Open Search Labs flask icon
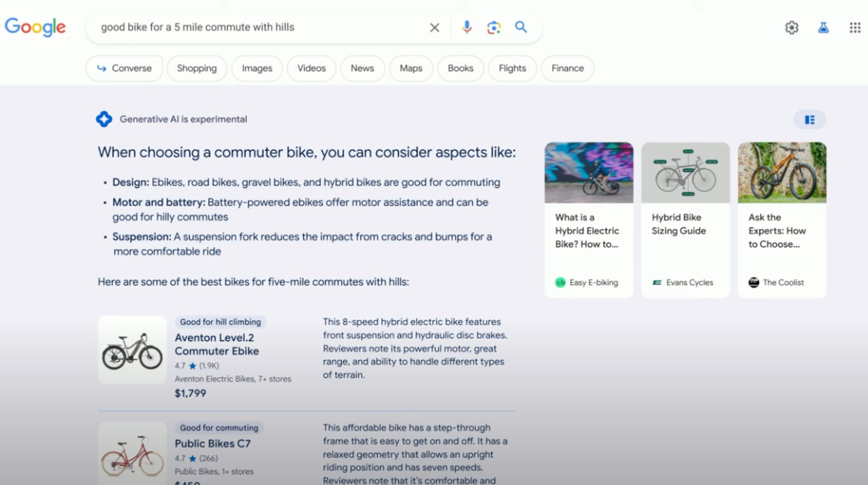The width and height of the screenshot is (868, 485). pos(823,28)
